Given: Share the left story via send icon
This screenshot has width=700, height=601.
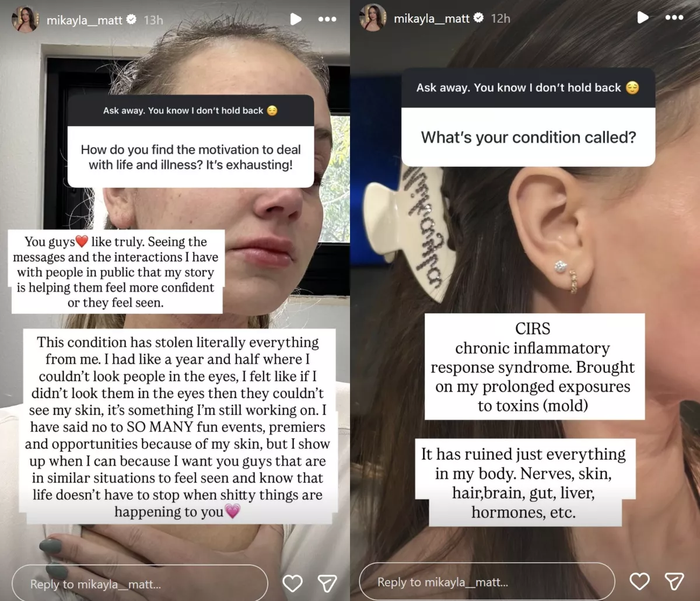Looking at the screenshot, I should [327, 583].
